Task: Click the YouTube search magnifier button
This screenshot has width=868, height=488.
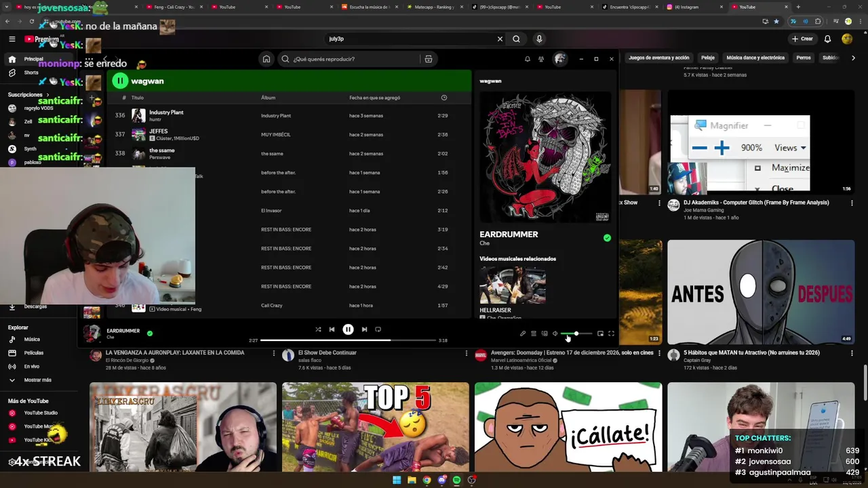Action: (517, 39)
